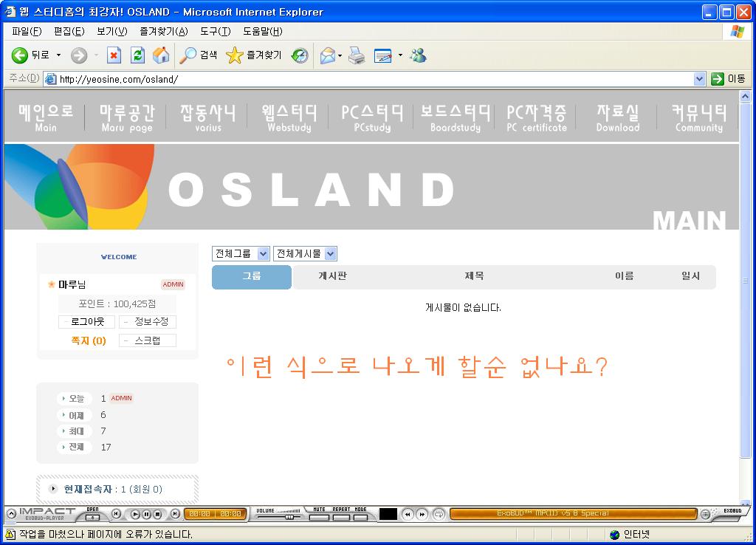Open the 전체게시물 dropdown

point(305,254)
